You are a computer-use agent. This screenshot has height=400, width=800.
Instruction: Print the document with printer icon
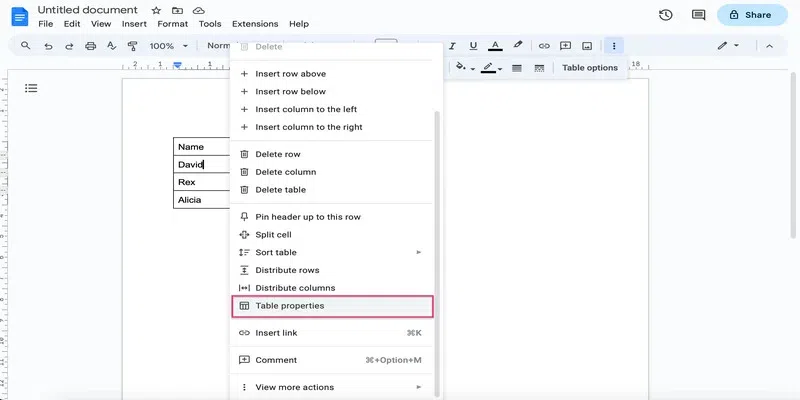[90, 46]
